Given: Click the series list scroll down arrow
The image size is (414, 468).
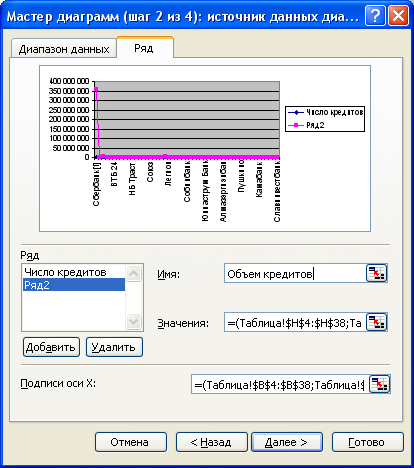Looking at the screenshot, I should point(133,321).
